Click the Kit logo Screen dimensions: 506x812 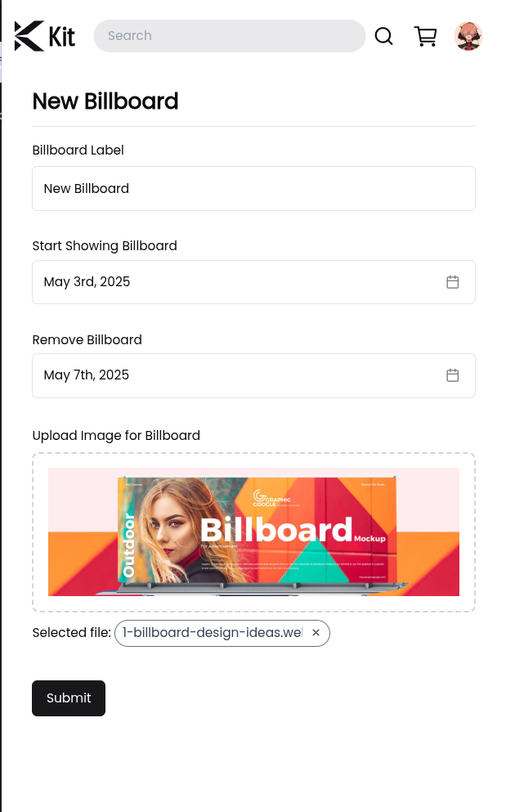click(x=45, y=36)
